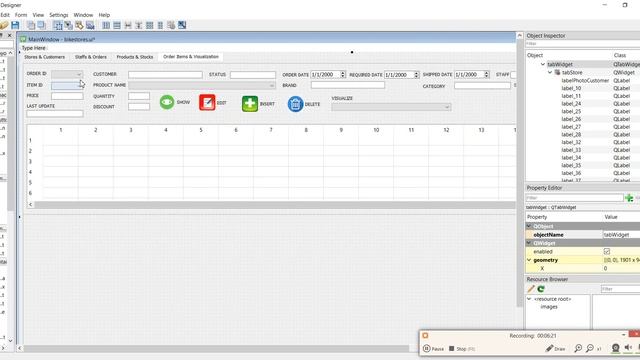
Task: Apply Lay Out Vertically in Splitter icon
Action: pyautogui.click(x=139, y=25)
